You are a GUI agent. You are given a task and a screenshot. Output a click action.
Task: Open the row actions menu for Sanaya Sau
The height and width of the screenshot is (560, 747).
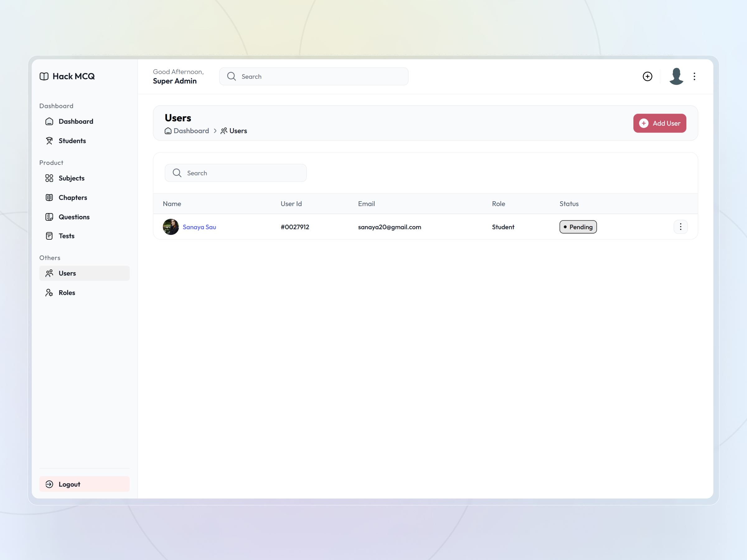[681, 226]
